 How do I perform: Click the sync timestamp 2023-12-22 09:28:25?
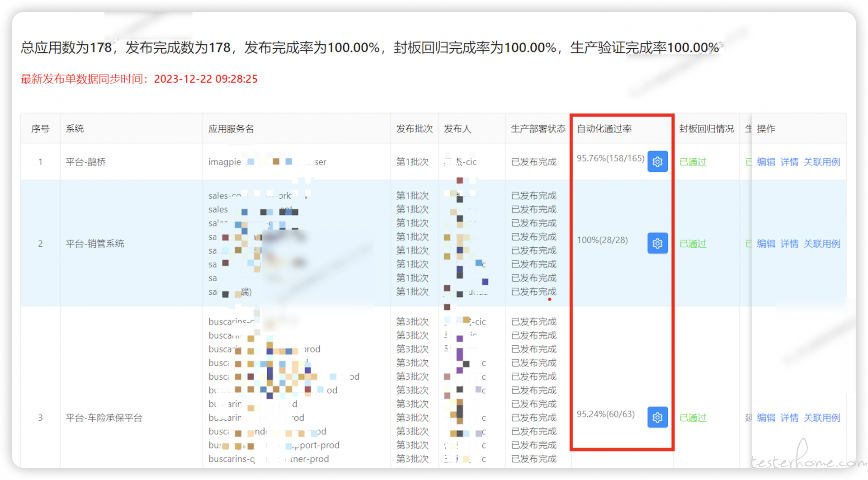206,79
